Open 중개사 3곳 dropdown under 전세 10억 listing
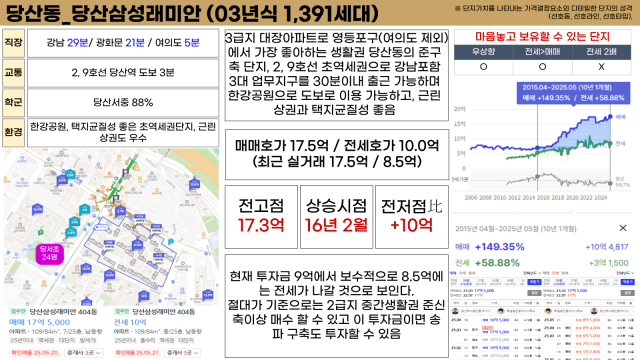 183,353
